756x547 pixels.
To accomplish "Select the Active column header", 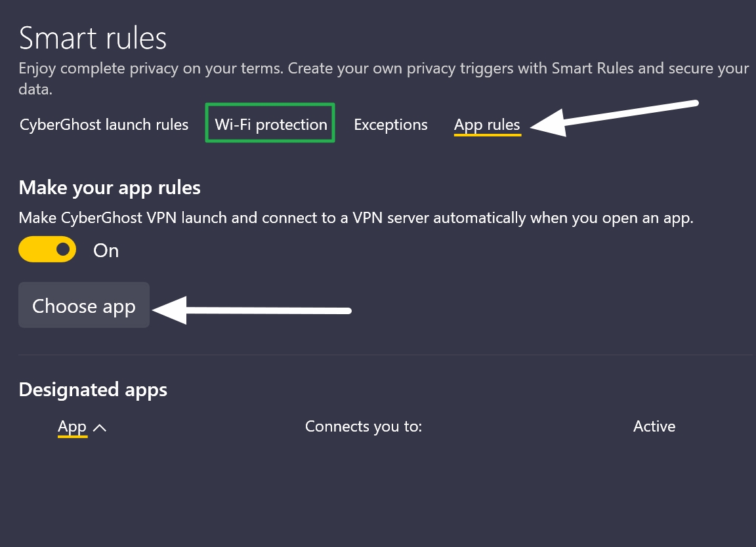I will 654,426.
